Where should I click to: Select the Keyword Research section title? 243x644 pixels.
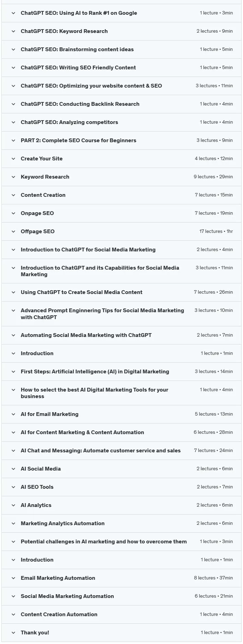[x=45, y=177]
